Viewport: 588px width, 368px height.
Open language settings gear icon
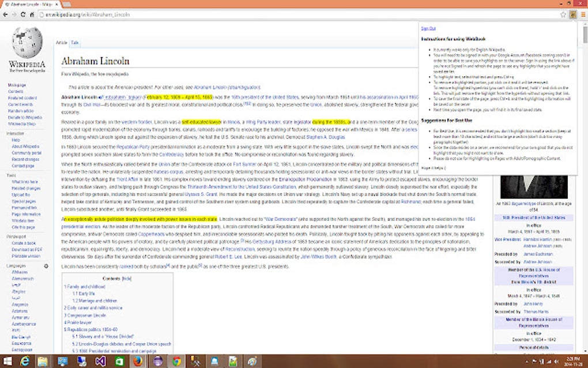pyautogui.click(x=46, y=266)
